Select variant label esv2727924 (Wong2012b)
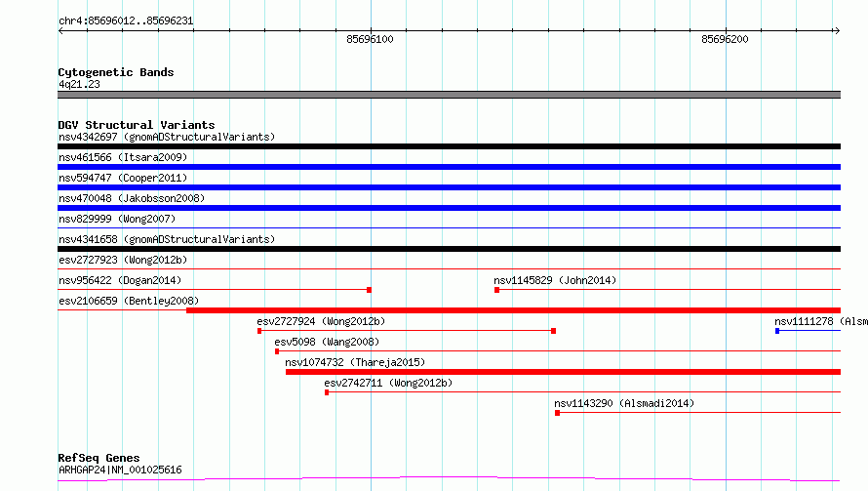Viewport: 868px width, 491px height. tap(321, 321)
